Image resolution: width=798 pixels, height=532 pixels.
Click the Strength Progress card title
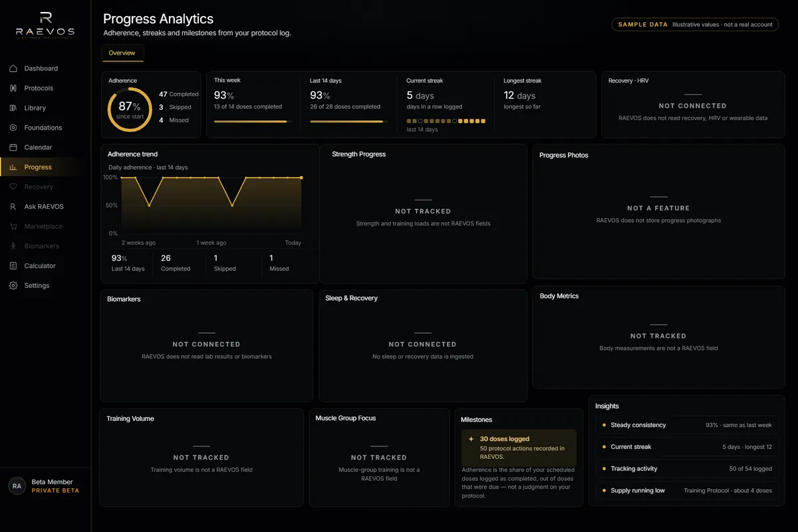point(358,154)
